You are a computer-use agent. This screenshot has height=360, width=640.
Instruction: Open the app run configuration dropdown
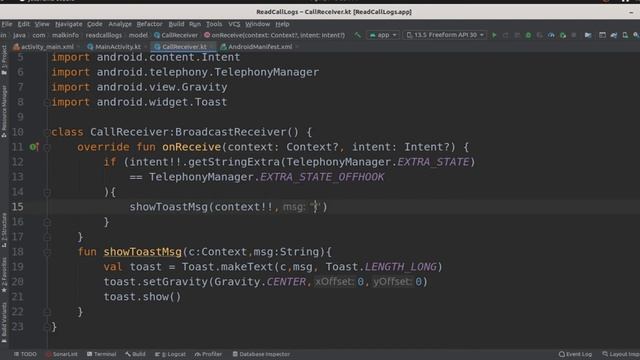383,35
